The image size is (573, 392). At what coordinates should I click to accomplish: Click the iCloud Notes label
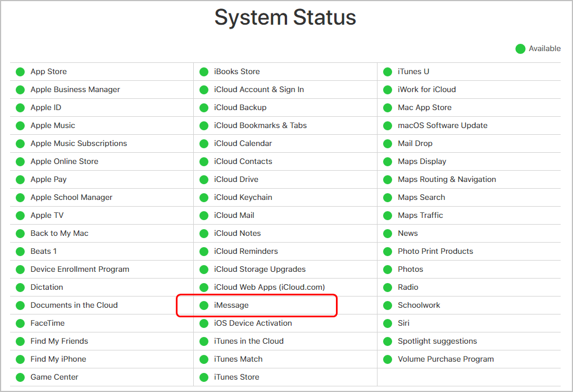click(238, 233)
